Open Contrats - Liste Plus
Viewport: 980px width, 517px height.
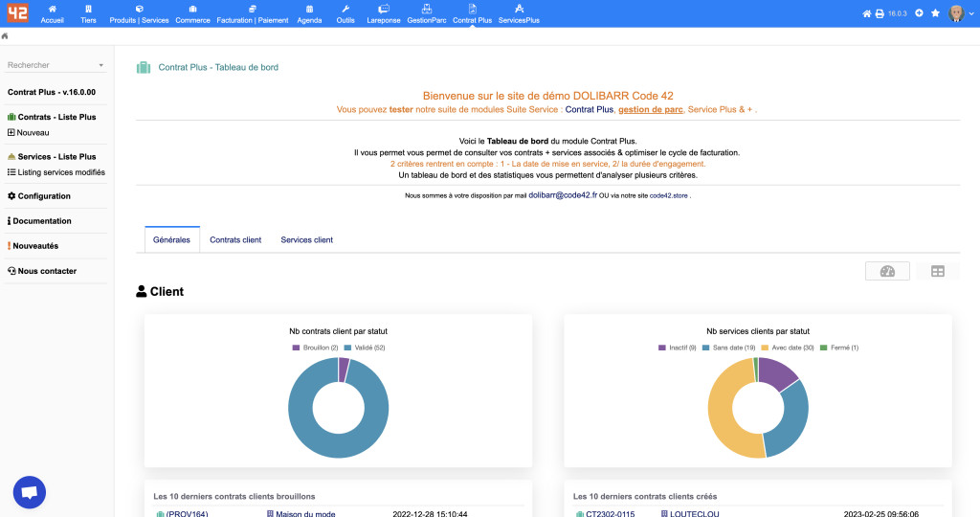[x=56, y=117]
